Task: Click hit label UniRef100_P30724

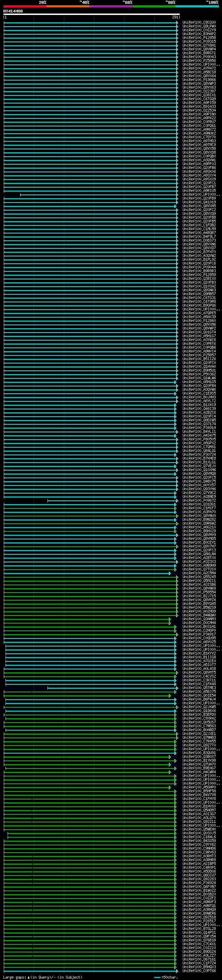Action: (199, 455)
